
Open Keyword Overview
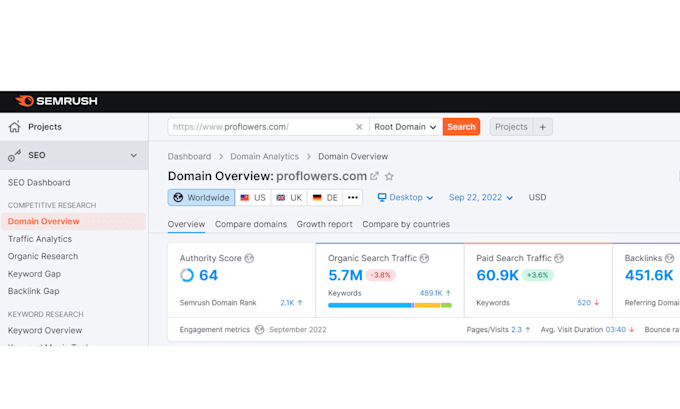point(45,330)
